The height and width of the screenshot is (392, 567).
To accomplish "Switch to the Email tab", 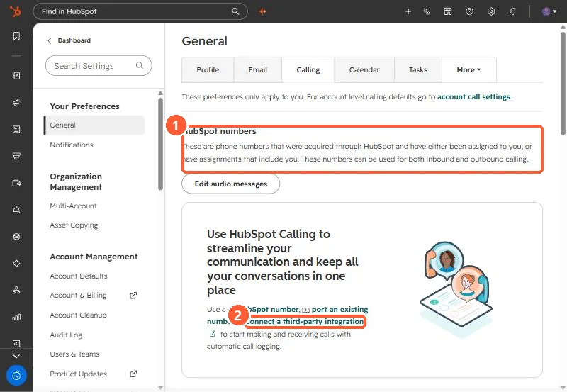I will tap(258, 69).
